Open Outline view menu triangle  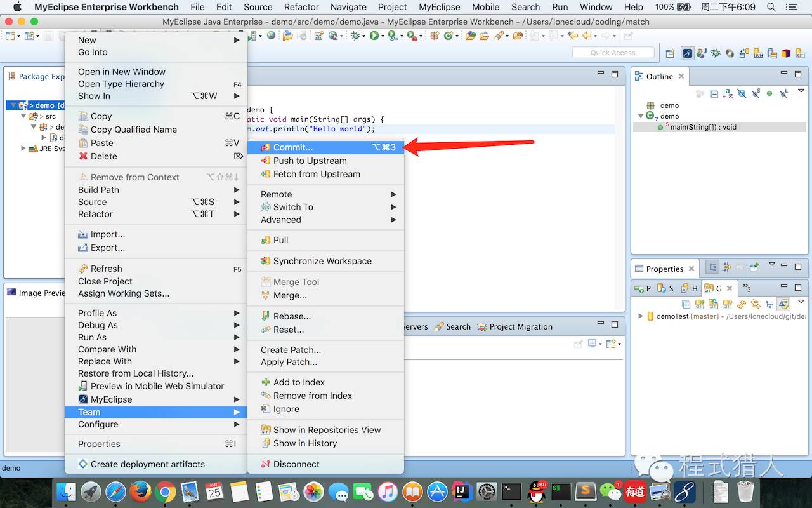[x=801, y=90]
